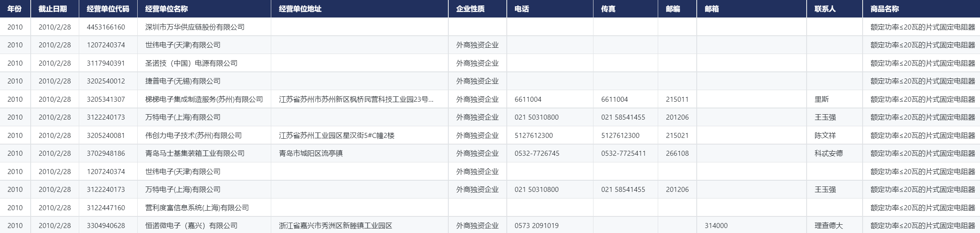Click the 经营单位地址 column header
980x233 pixels.
click(x=300, y=9)
